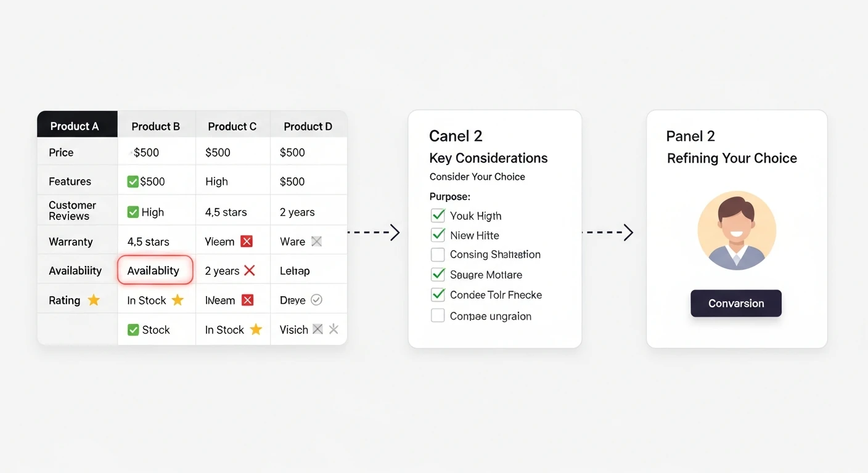Click the green check icon next to Stock
This screenshot has width=868, height=473.
(133, 329)
